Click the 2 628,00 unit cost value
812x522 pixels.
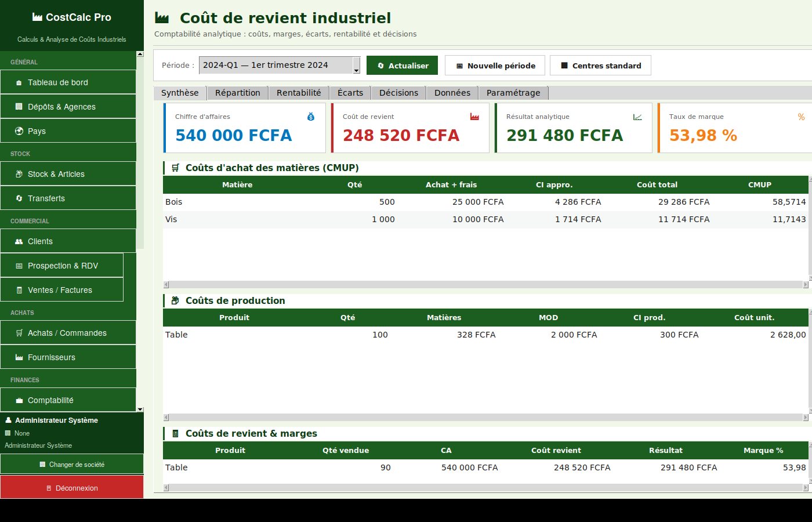[788, 335]
